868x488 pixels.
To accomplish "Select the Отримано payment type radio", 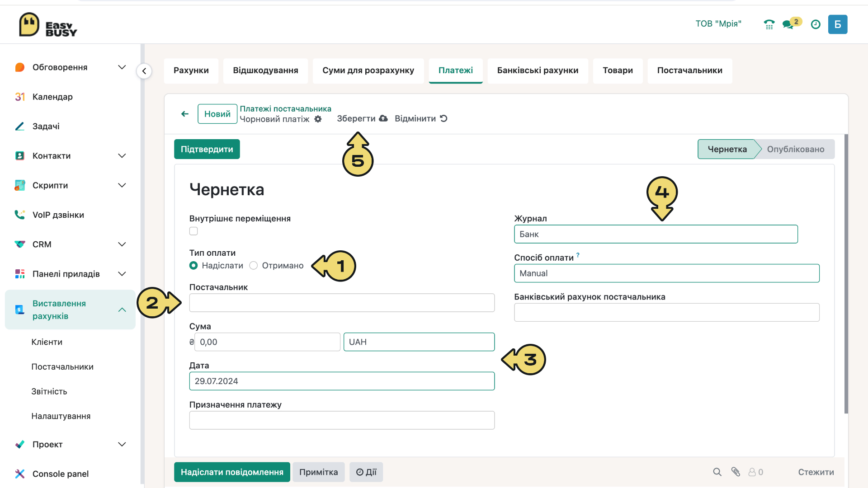I will (254, 266).
